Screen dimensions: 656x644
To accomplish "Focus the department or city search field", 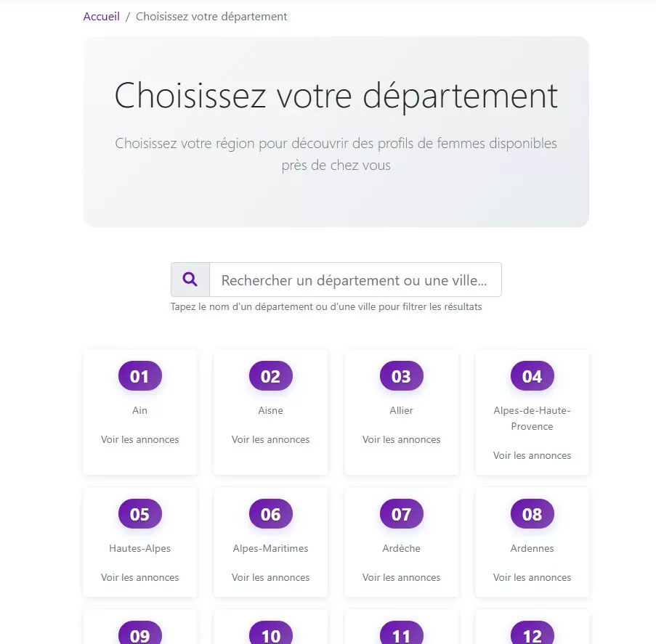I will (355, 280).
